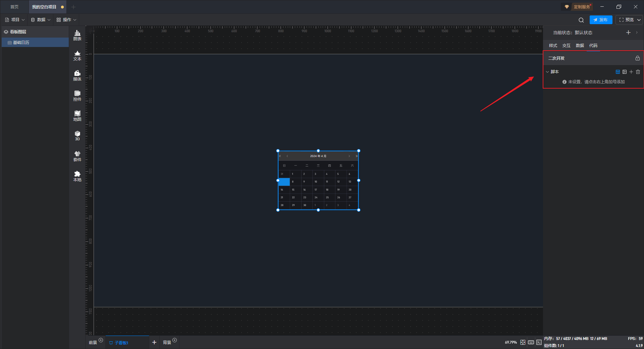Image resolution: width=644 pixels, height=349 pixels.
Task: Click the fit-to-screen icon beside zoom percentage
Action: coord(523,342)
